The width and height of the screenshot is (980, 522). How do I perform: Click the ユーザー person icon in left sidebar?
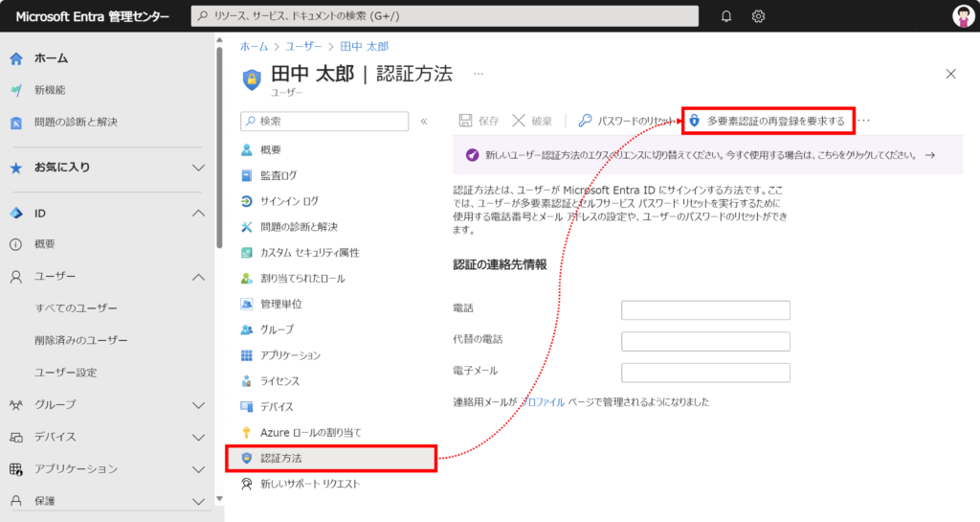16,277
